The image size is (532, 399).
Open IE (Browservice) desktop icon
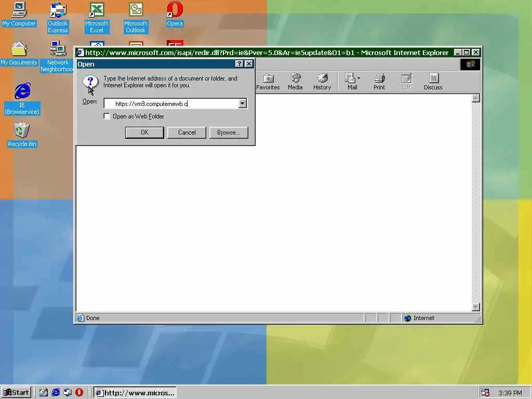click(x=22, y=99)
